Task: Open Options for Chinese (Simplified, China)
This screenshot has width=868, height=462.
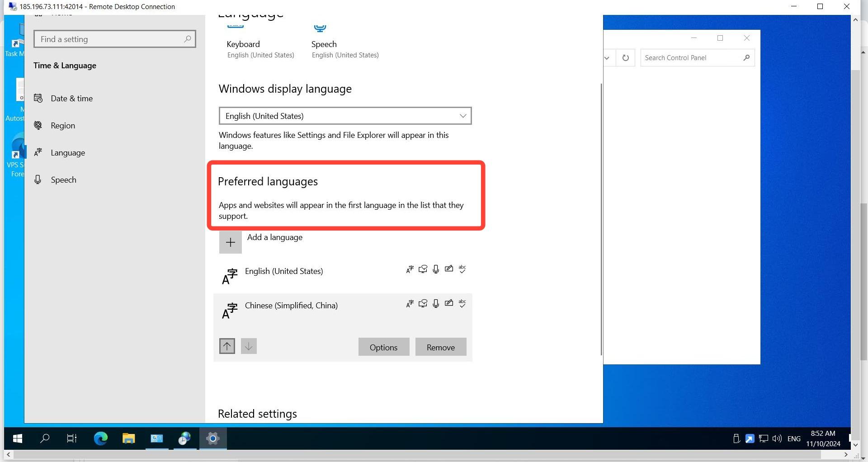Action: click(x=384, y=347)
